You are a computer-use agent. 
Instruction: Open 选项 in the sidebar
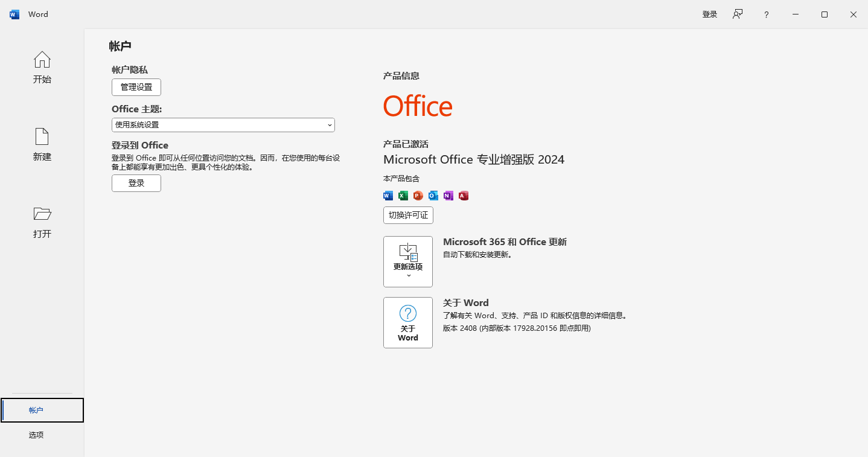pyautogui.click(x=42, y=435)
